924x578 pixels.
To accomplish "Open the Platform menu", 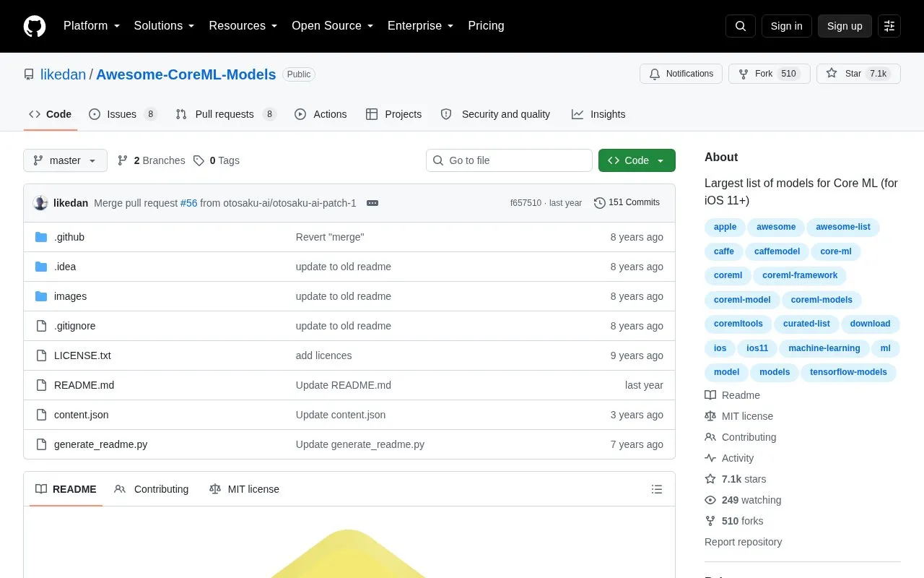I will pos(92,26).
